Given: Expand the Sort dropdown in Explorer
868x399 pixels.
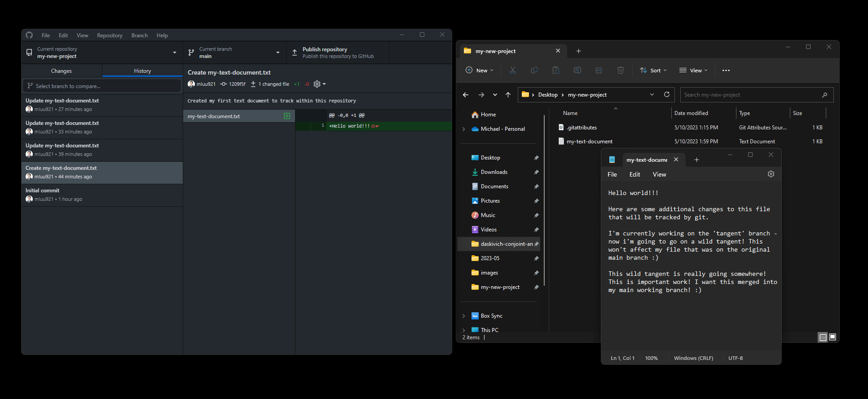Looking at the screenshot, I should [x=653, y=71].
